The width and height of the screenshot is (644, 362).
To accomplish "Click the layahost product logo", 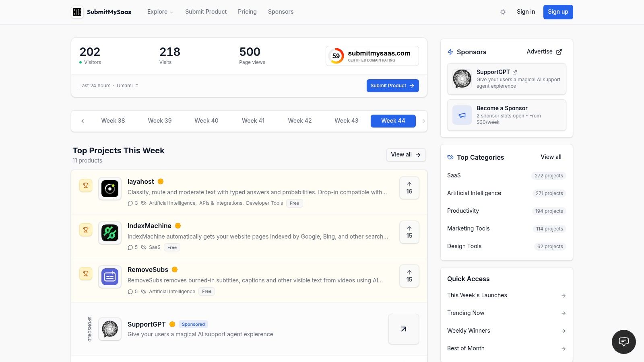I will [110, 189].
